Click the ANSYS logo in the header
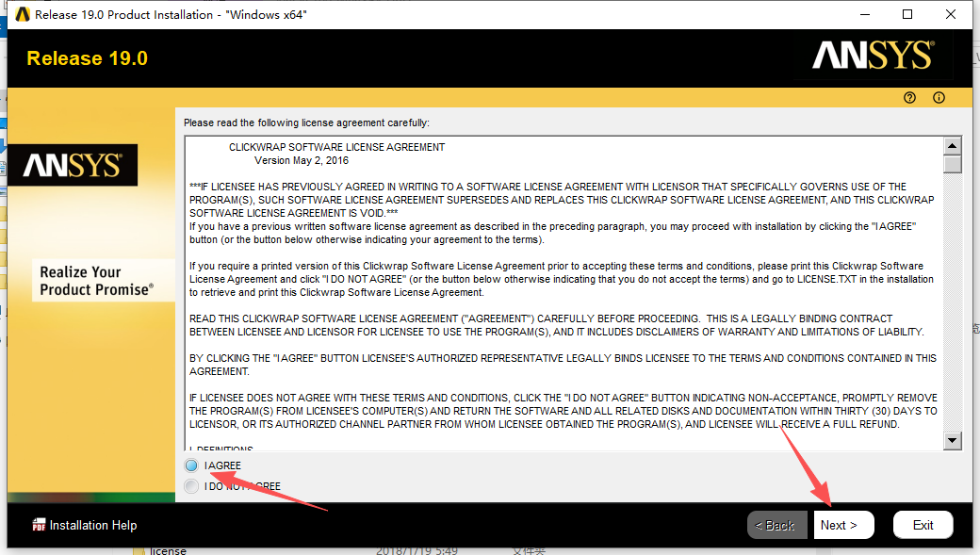Screen dimensions: 980x555 pos(874,56)
